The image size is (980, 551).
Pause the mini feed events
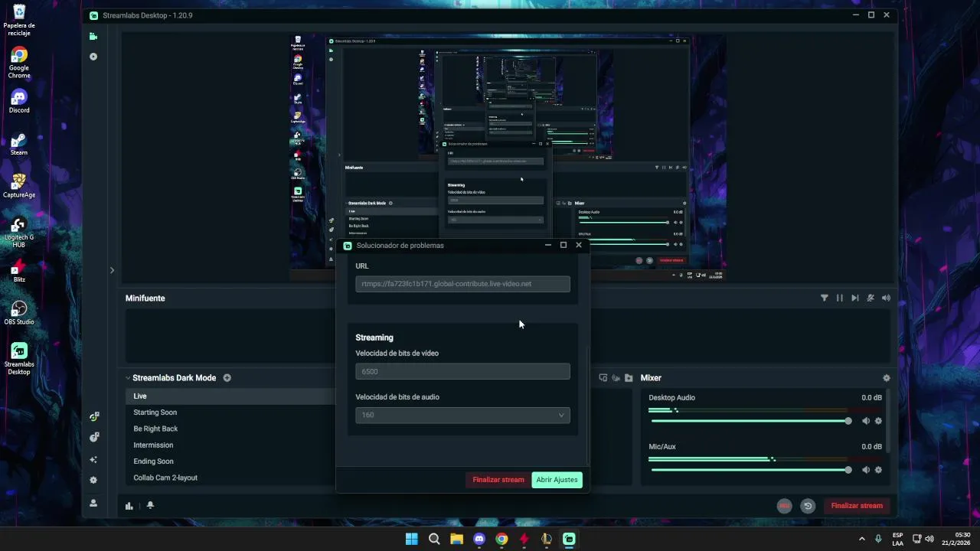840,298
